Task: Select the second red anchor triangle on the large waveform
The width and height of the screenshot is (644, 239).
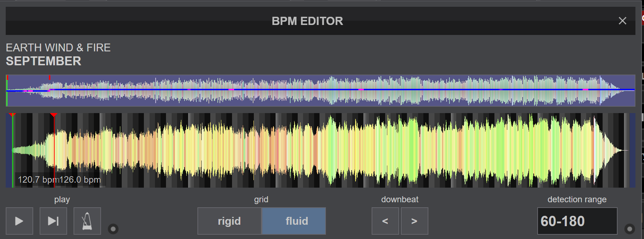Action: coord(54,115)
